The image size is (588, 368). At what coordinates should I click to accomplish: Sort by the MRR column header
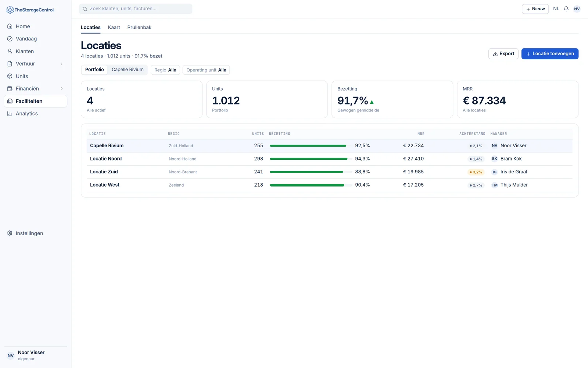(421, 134)
